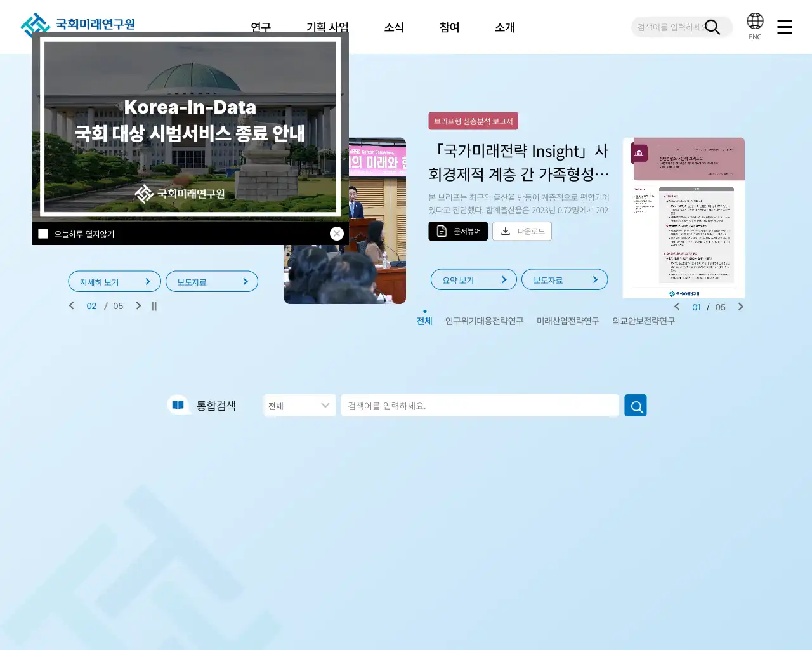Pause the left slideshow
The image size is (812, 650).
click(154, 306)
